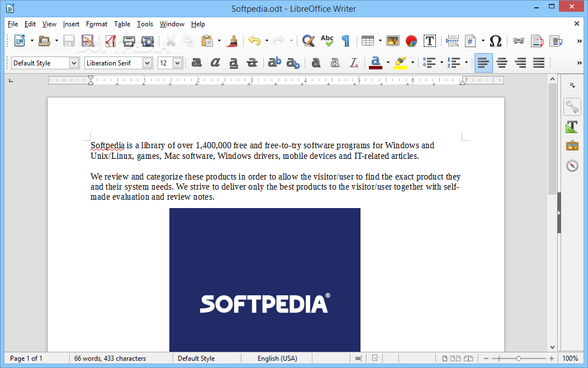Image resolution: width=588 pixels, height=368 pixels.
Task: Open the Tools menu
Action: click(x=145, y=24)
